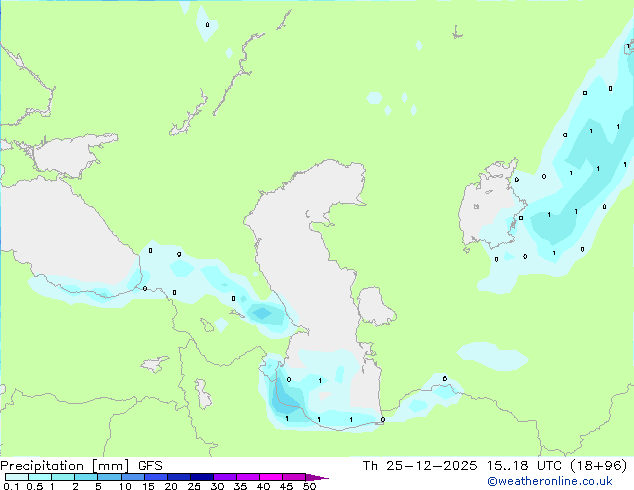Viewport: 634px width, 490px height.
Task: Click the 'GFS' model label
Action: click(x=150, y=466)
